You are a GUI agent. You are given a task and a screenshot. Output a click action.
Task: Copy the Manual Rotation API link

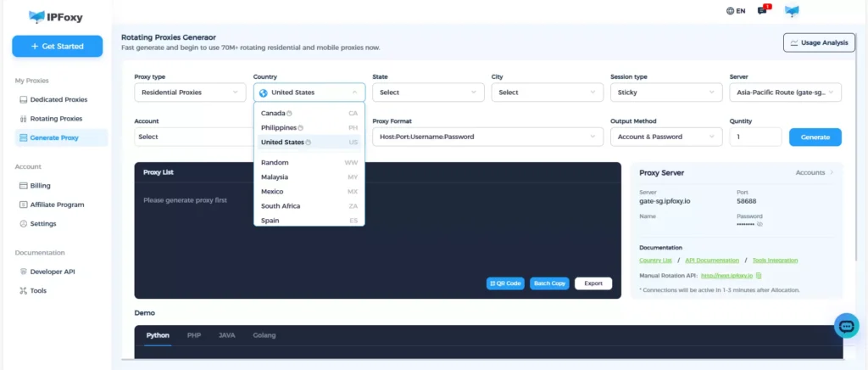point(759,276)
